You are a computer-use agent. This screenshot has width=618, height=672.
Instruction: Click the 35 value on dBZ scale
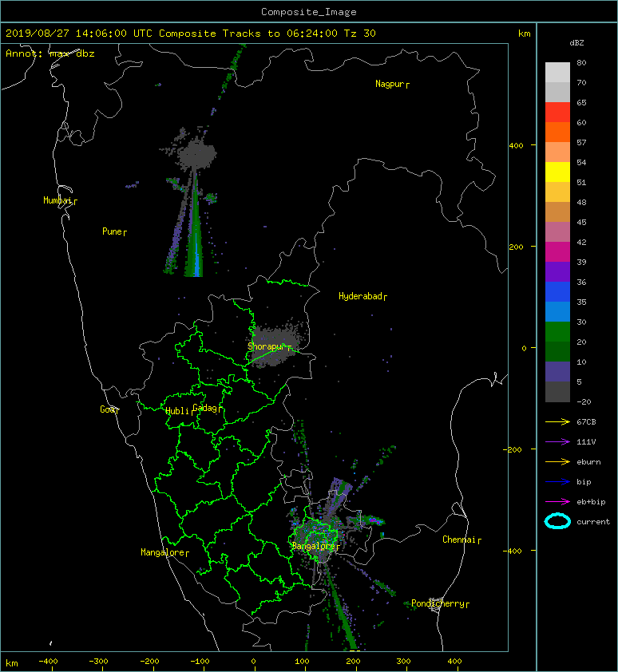(x=581, y=302)
